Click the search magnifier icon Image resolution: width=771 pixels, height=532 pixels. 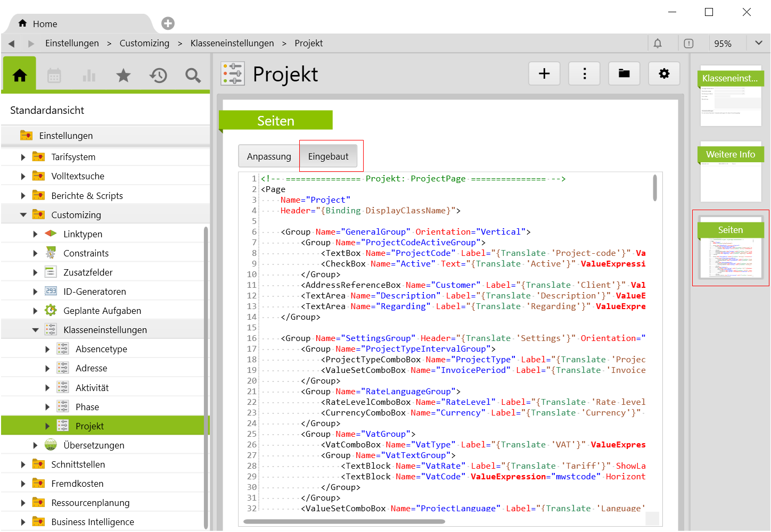point(193,76)
